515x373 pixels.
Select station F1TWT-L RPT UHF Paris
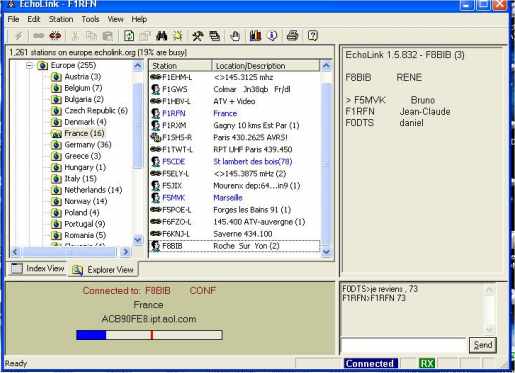234,150
